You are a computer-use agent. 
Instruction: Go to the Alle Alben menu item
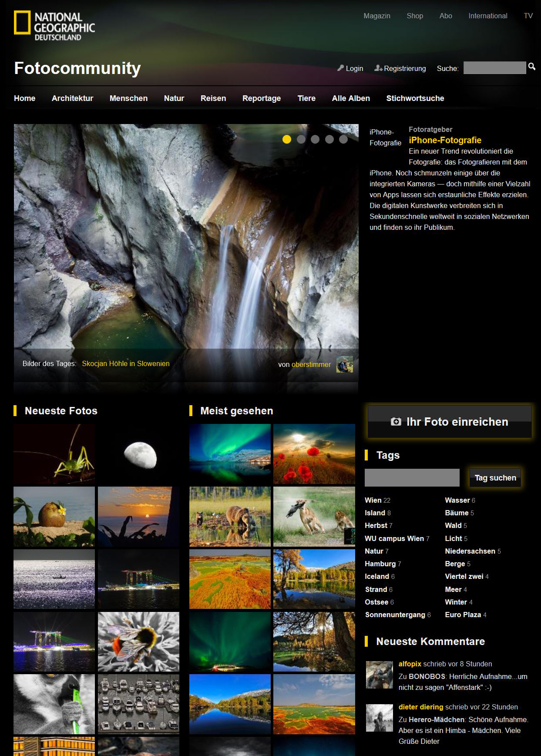(x=350, y=98)
